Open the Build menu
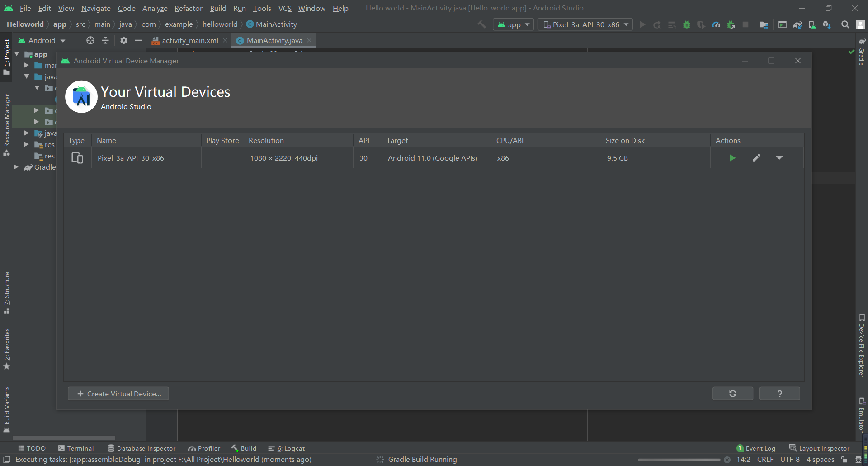Screen dimensions: 868x466 pos(218,8)
